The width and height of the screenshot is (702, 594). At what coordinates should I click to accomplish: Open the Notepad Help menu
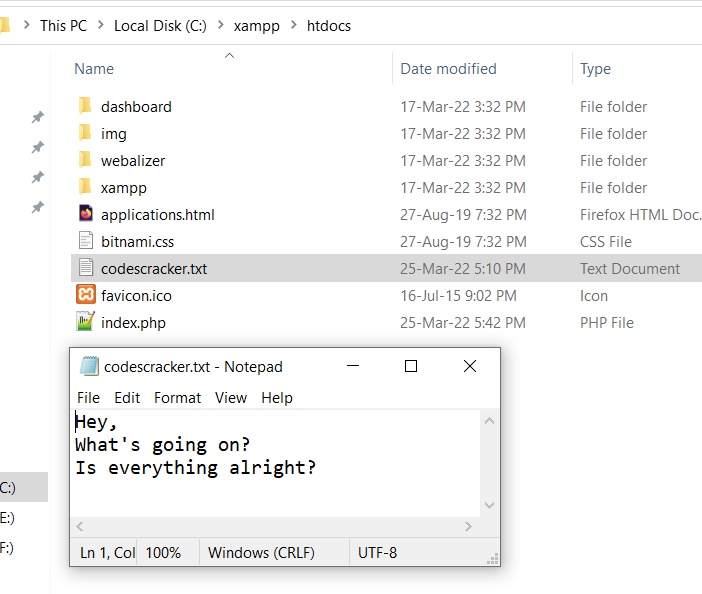[x=277, y=397]
